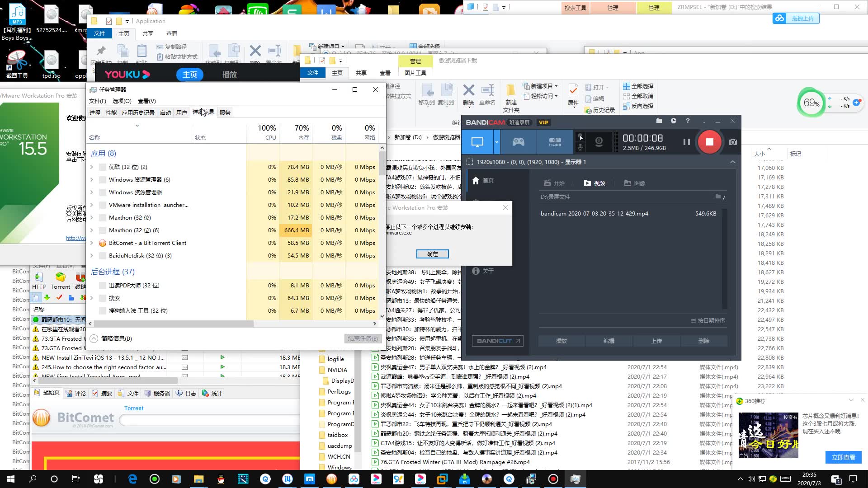Switch Bandicam to HDMI device recording mode

555,142
